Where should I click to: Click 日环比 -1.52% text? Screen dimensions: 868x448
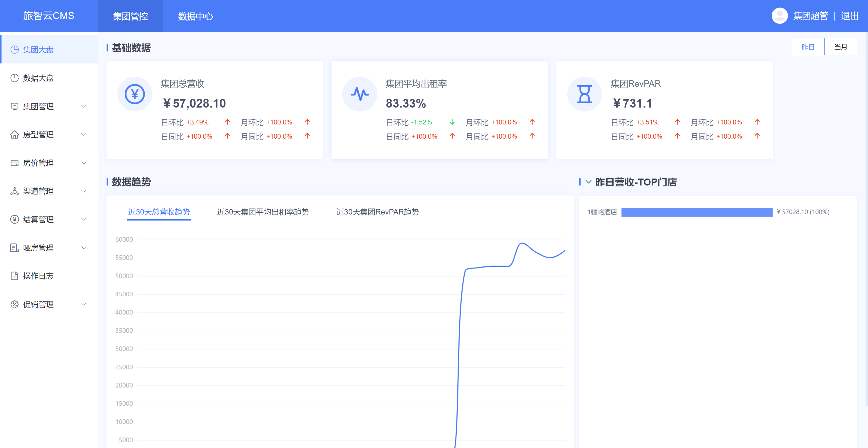click(x=409, y=122)
